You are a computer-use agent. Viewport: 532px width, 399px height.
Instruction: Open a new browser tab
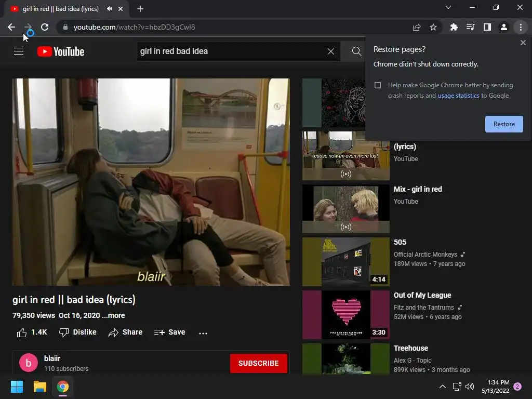click(140, 9)
